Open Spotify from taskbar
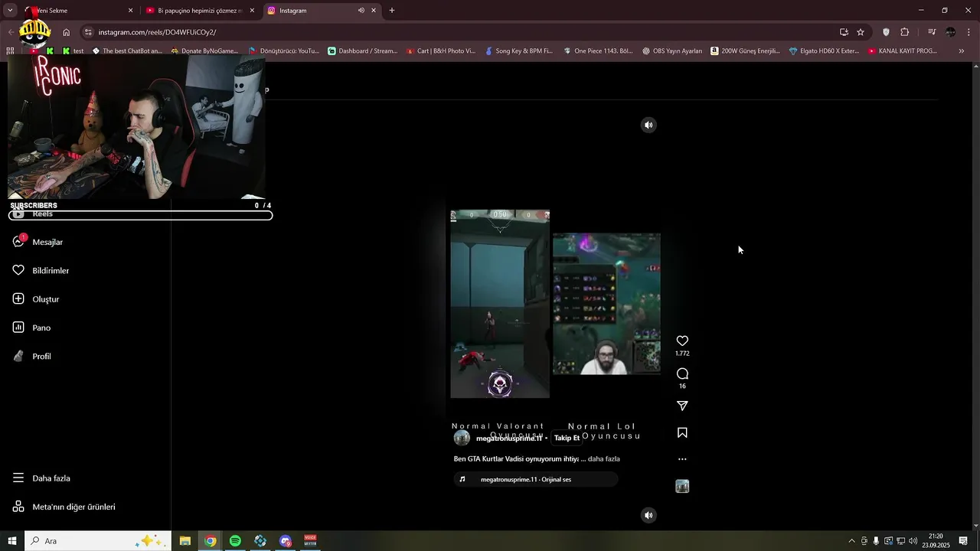This screenshot has width=980, height=551. (235, 541)
